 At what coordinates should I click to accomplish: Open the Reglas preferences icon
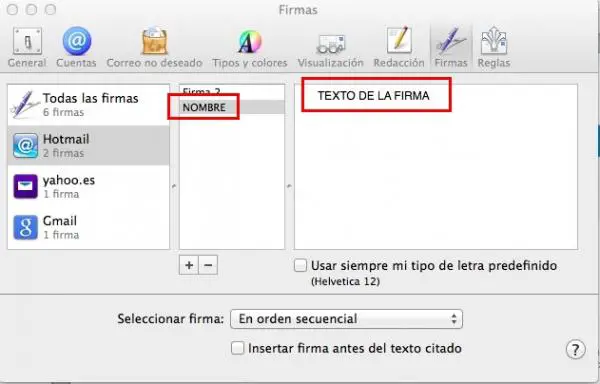(x=494, y=41)
